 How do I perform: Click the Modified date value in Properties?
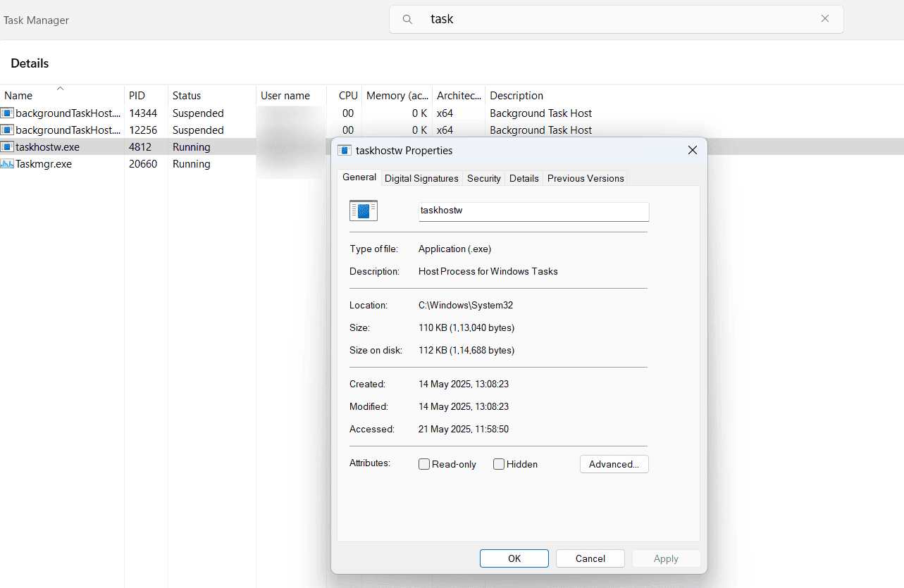[x=464, y=406]
